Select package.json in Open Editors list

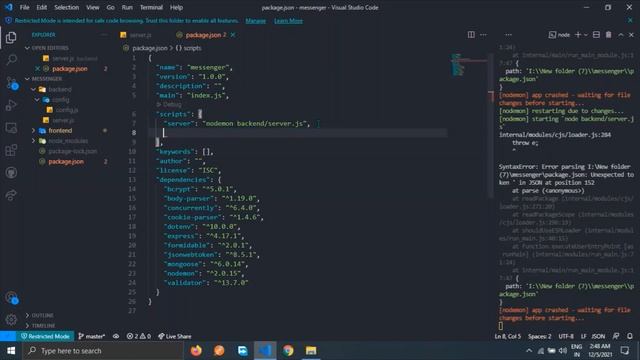[69, 69]
